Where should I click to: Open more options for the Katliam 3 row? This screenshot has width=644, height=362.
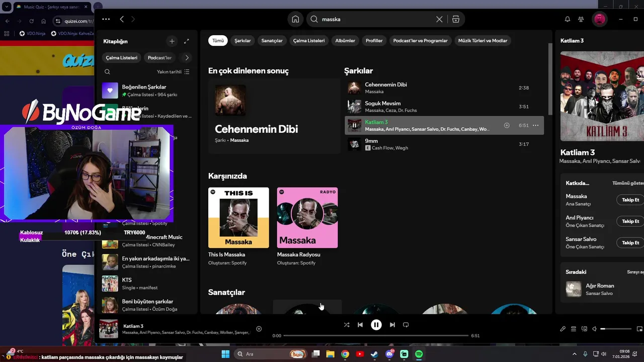pos(535,125)
